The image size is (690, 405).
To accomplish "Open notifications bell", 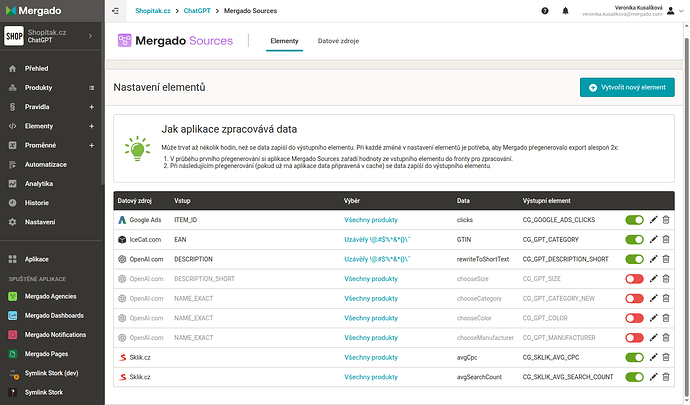I will (x=565, y=11).
